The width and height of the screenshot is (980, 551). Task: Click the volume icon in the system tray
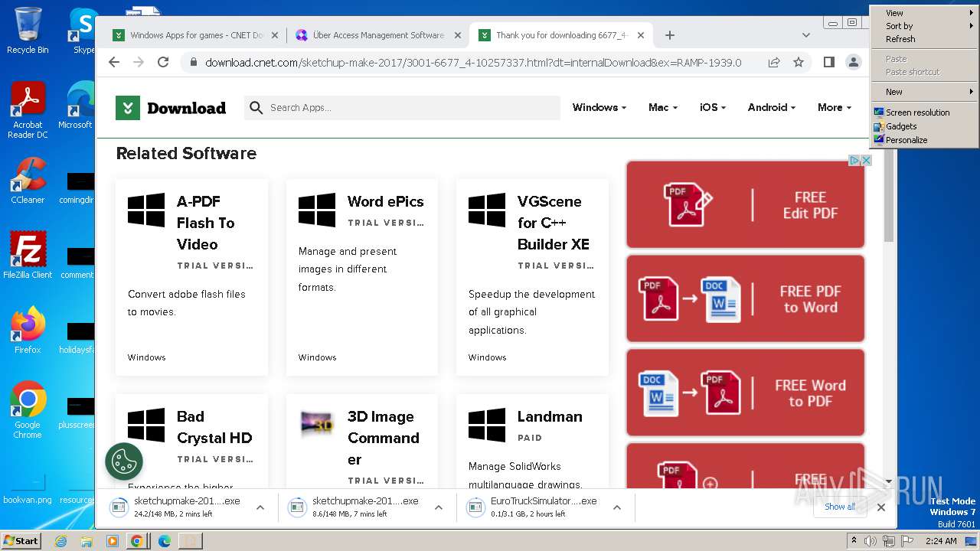point(871,541)
